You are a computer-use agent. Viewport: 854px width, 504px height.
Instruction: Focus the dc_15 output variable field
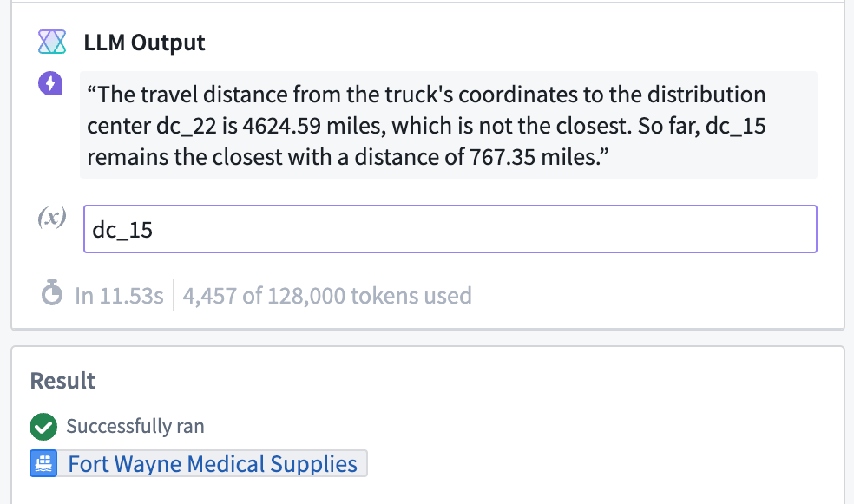point(450,229)
